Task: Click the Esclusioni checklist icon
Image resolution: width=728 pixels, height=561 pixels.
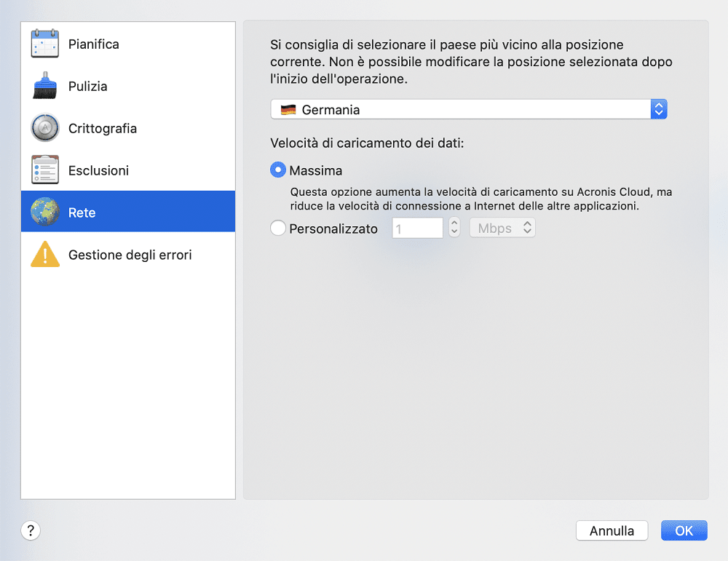Action: tap(45, 170)
